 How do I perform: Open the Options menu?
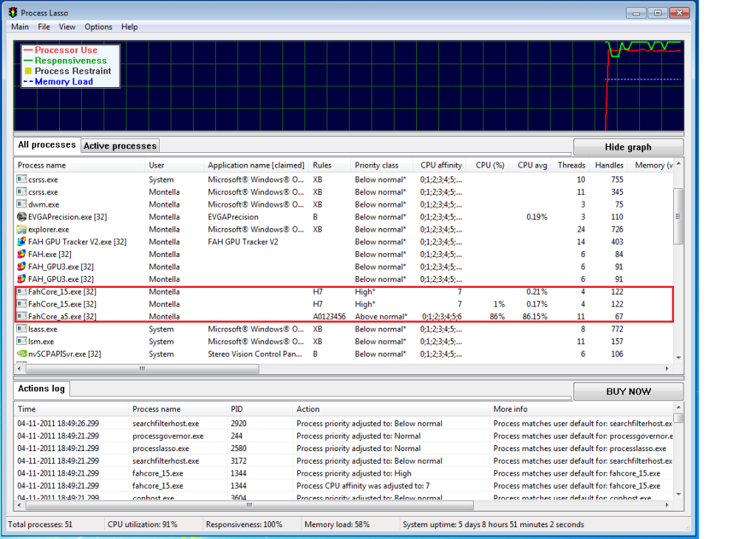pyautogui.click(x=98, y=27)
